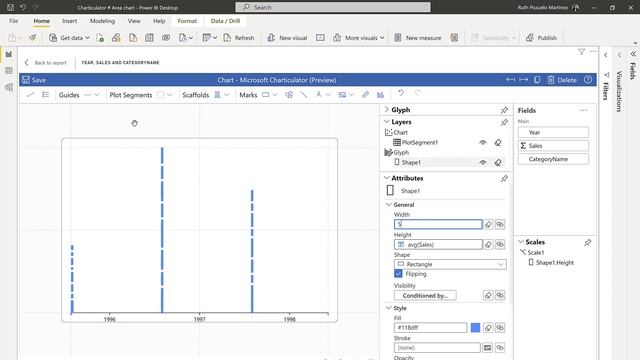640x360 pixels.
Task: Select the Line mark tool
Action: 304,95
